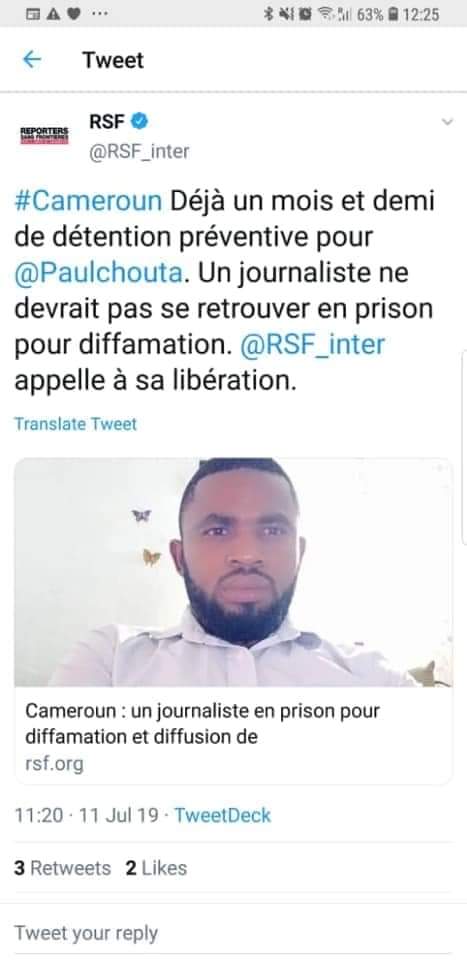Screen dimensions: 467x960
Task: View the 3 Retweets list
Action: (62, 868)
